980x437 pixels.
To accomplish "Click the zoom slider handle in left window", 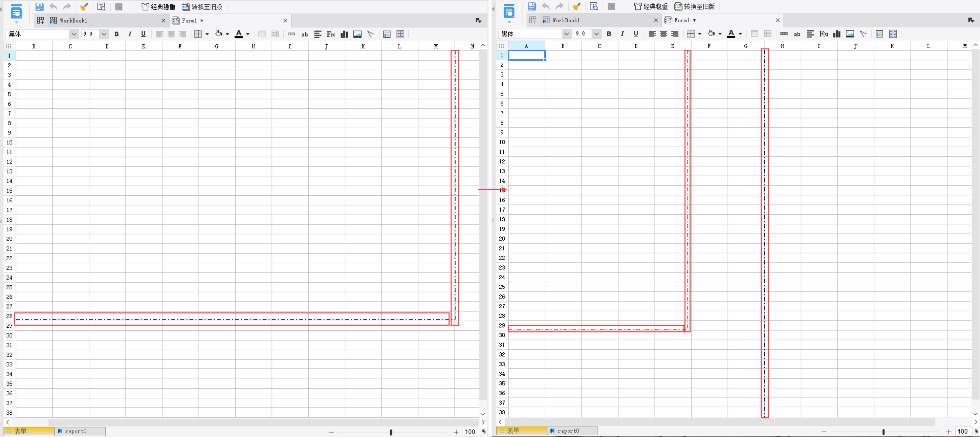I will click(391, 432).
